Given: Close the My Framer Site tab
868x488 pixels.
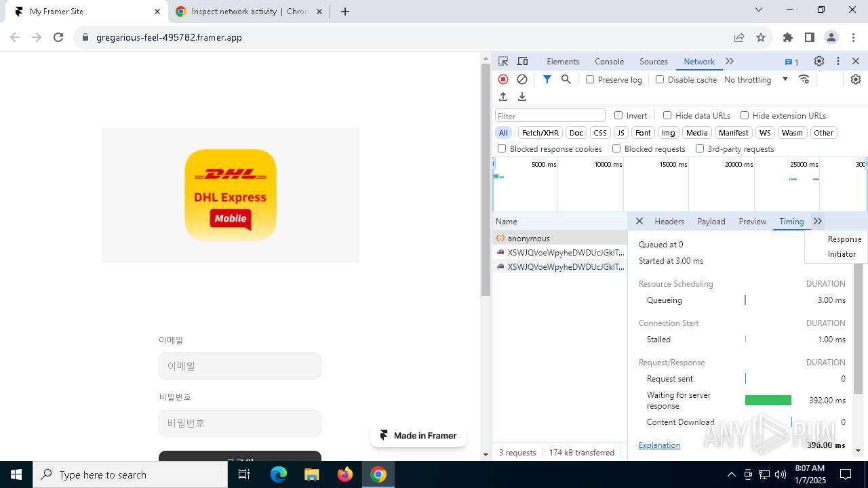Looking at the screenshot, I should pyautogui.click(x=157, y=12).
